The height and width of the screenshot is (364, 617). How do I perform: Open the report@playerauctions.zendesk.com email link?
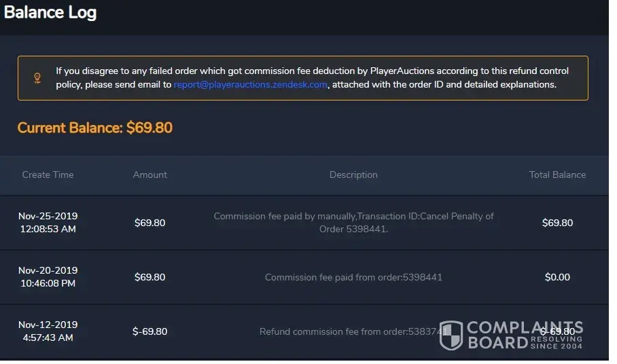click(251, 85)
